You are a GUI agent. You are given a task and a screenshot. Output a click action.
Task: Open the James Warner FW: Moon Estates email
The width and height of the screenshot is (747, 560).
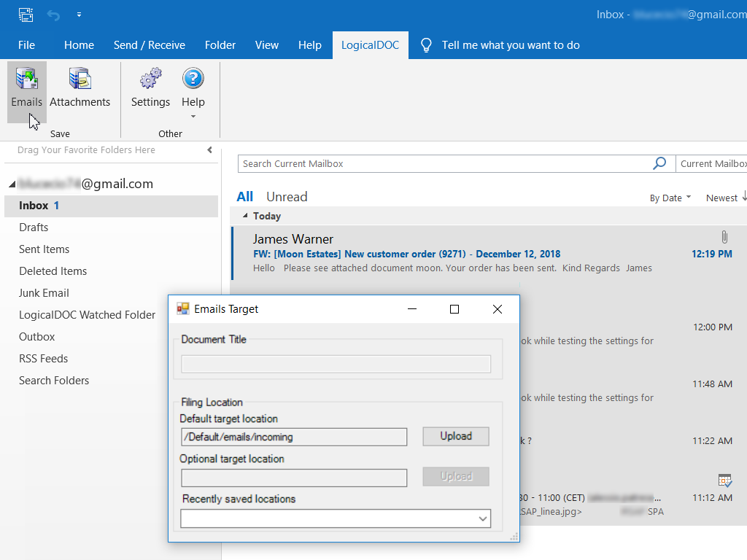488,253
